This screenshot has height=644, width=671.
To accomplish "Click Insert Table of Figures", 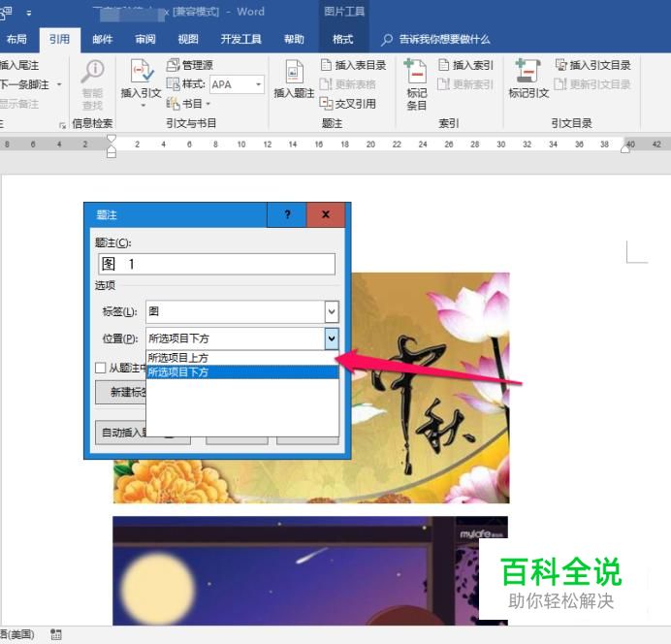I will [354, 65].
